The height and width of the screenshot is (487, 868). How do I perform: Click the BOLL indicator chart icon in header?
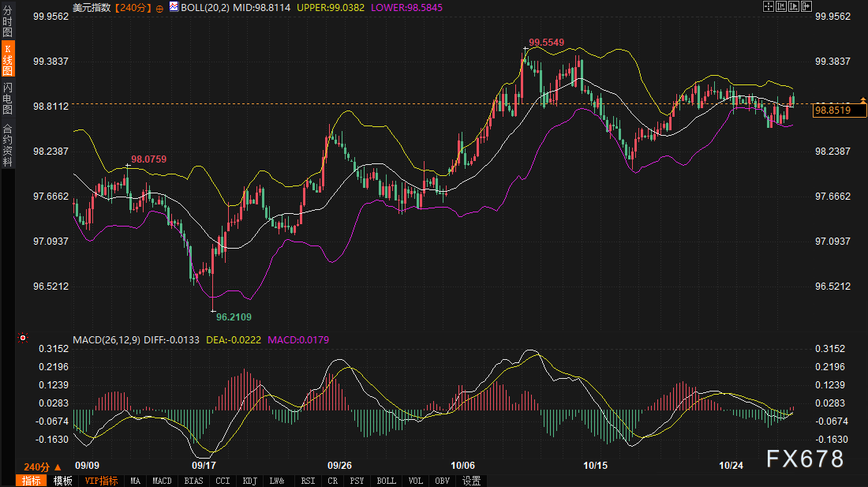pos(174,7)
